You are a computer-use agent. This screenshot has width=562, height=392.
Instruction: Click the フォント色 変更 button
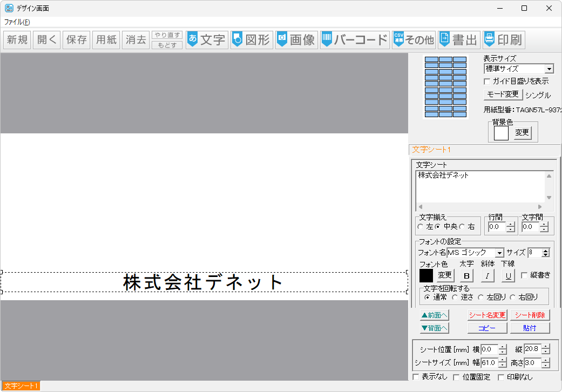point(445,275)
